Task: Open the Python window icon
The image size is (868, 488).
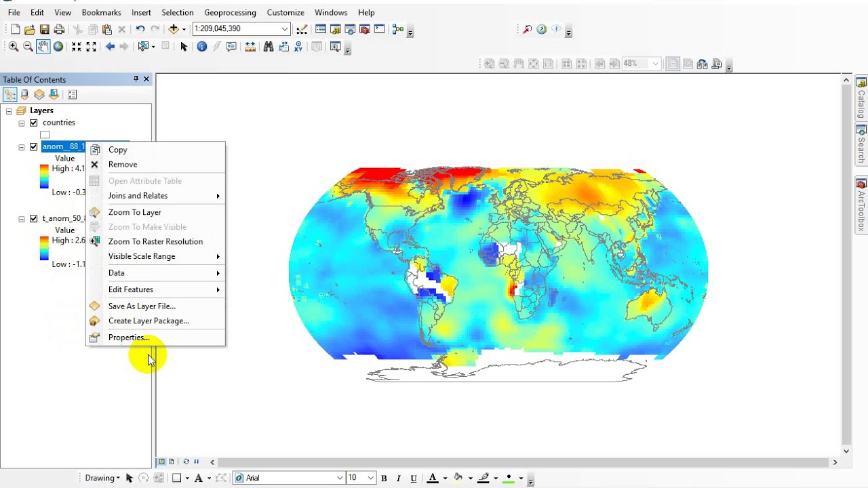Action: 379,29
